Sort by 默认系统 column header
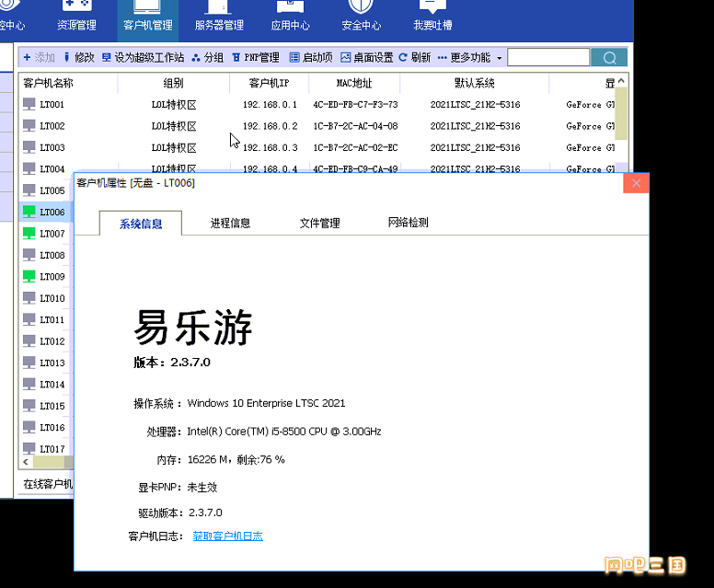This screenshot has width=714, height=588. tap(475, 84)
